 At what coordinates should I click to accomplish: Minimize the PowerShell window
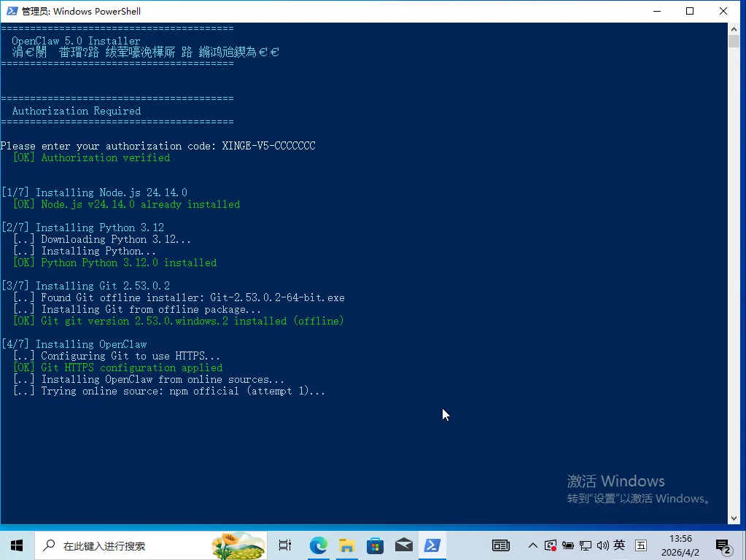coord(657,11)
